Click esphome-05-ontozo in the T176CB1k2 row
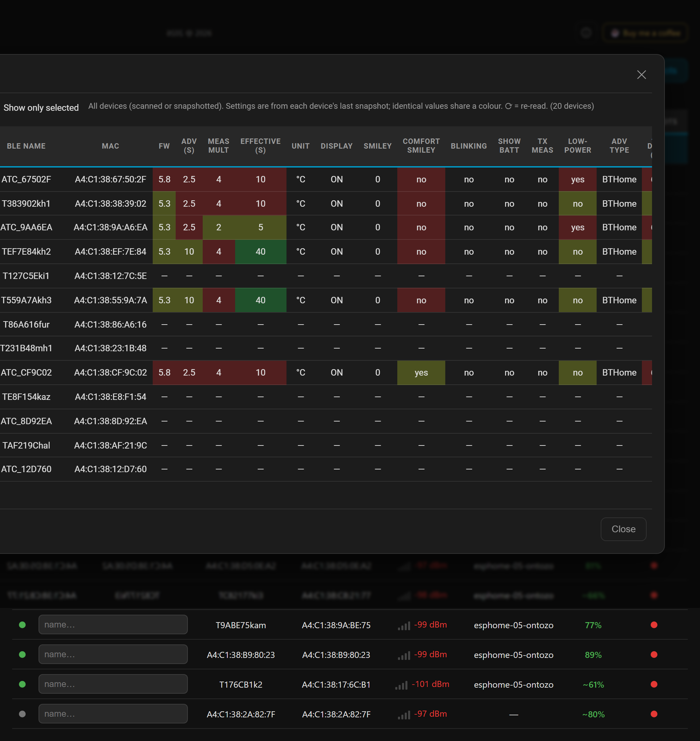The width and height of the screenshot is (700, 741). [x=514, y=685]
